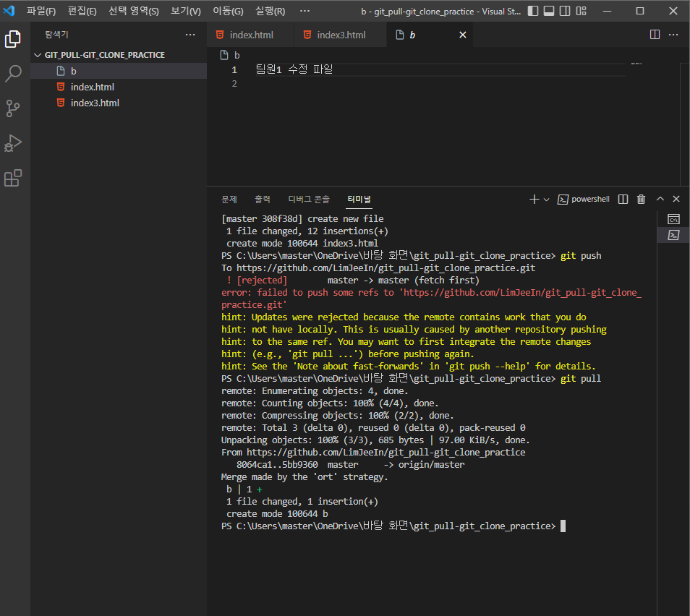This screenshot has height=616, width=690.
Task: Click the window title text in title bar
Action: (x=440, y=11)
